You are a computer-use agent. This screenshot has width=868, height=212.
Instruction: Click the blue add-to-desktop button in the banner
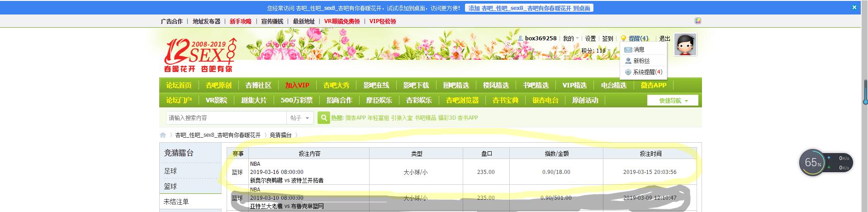(529, 8)
